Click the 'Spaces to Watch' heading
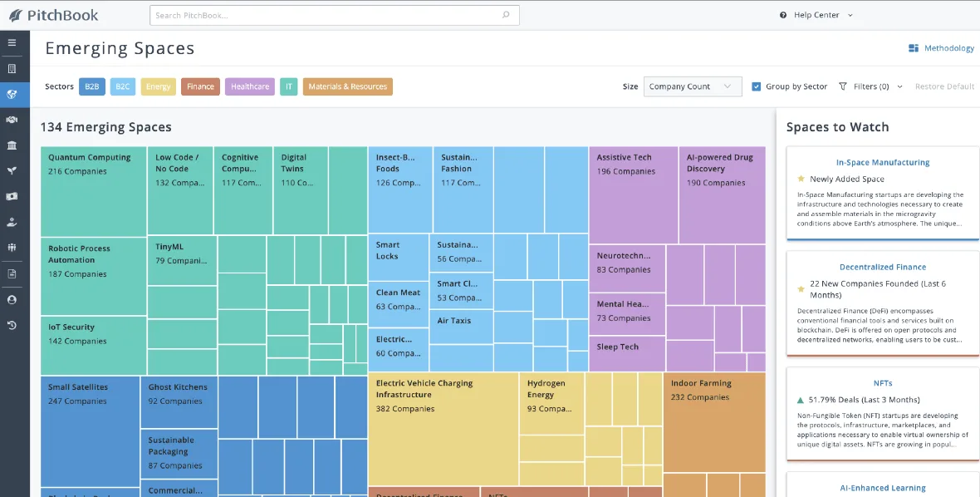Screen dimensions: 980x497 (x=837, y=127)
